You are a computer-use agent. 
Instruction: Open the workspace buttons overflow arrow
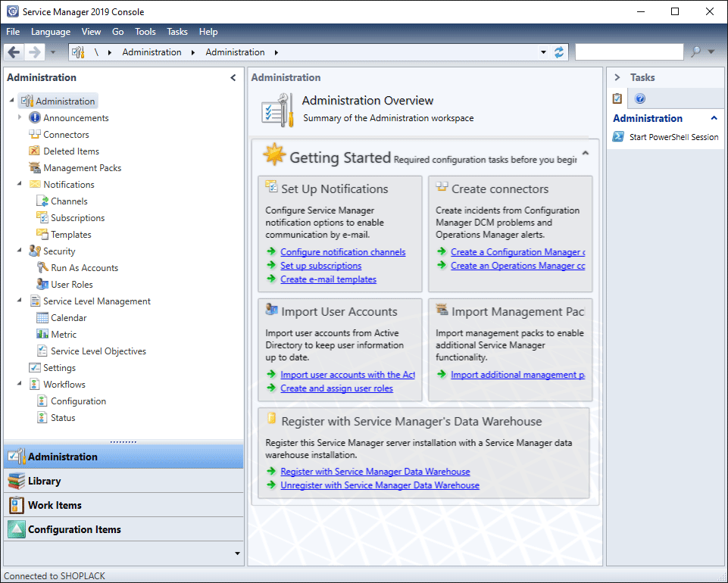[237, 553]
